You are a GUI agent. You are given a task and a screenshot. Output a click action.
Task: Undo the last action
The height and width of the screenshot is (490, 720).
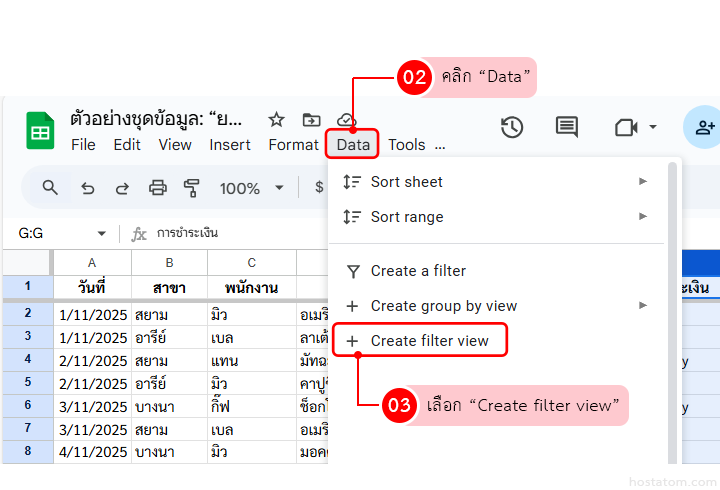click(x=88, y=188)
